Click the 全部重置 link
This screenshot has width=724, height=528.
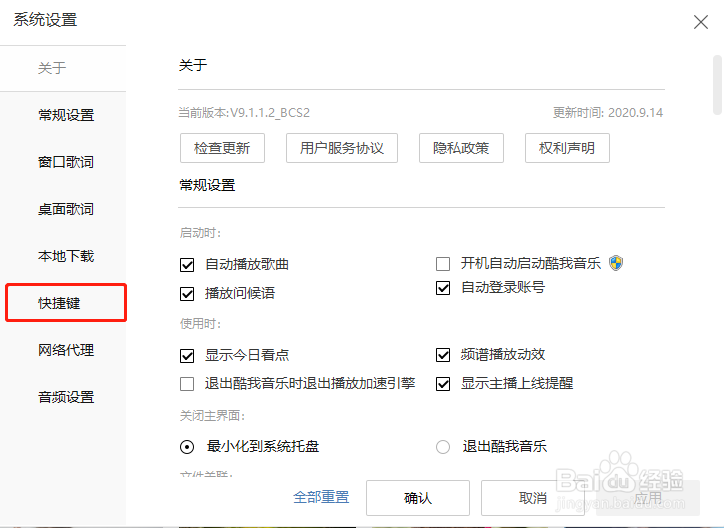coord(321,497)
